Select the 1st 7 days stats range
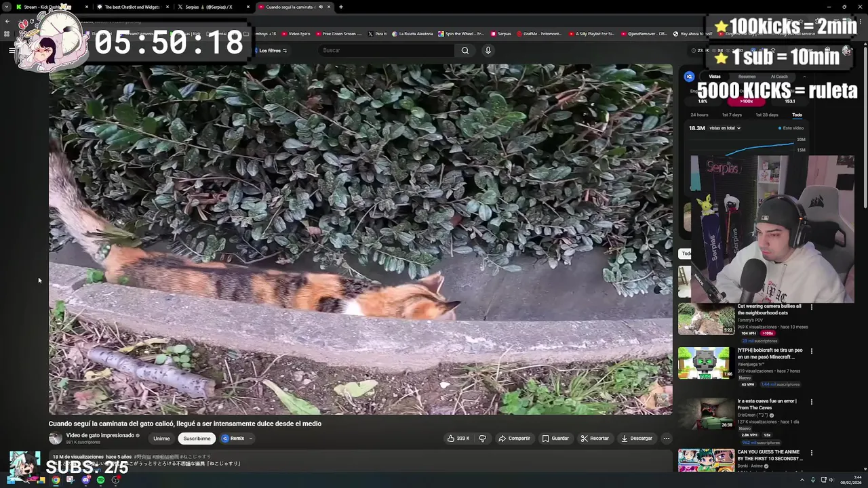Image resolution: width=868 pixels, height=488 pixels. tap(732, 115)
